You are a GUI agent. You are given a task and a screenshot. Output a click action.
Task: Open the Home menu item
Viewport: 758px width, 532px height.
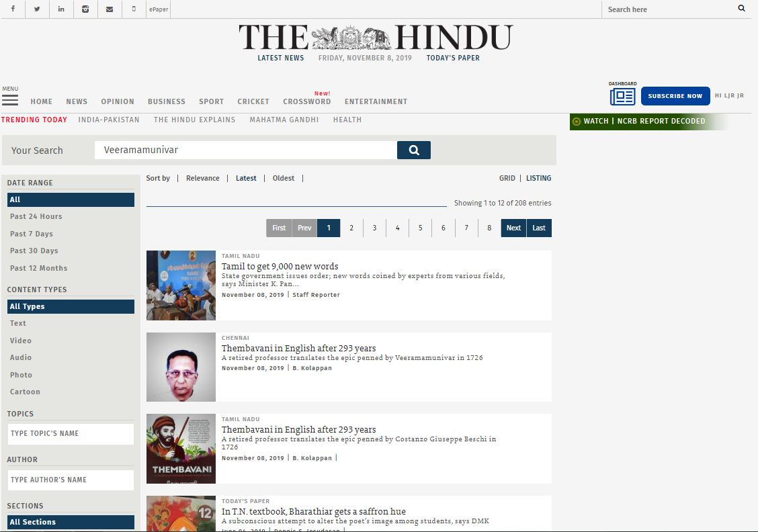[42, 101]
